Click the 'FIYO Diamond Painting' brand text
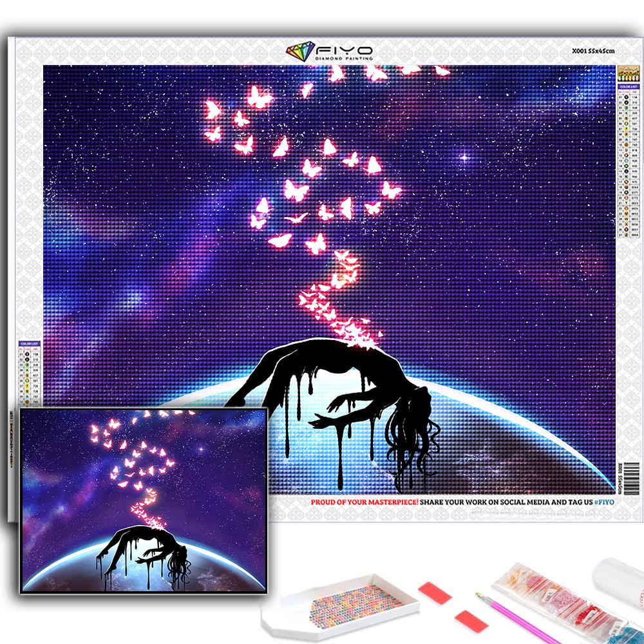The width and height of the screenshot is (644, 644). click(x=344, y=53)
